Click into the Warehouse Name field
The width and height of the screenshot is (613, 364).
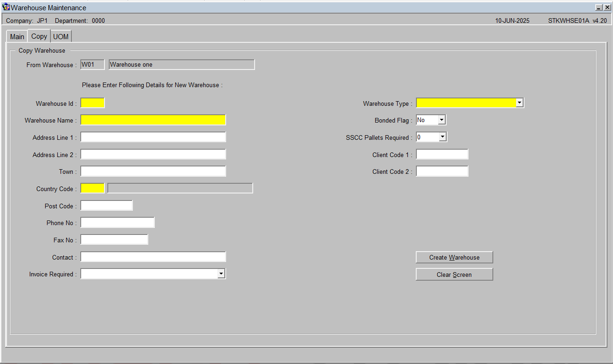point(153,120)
